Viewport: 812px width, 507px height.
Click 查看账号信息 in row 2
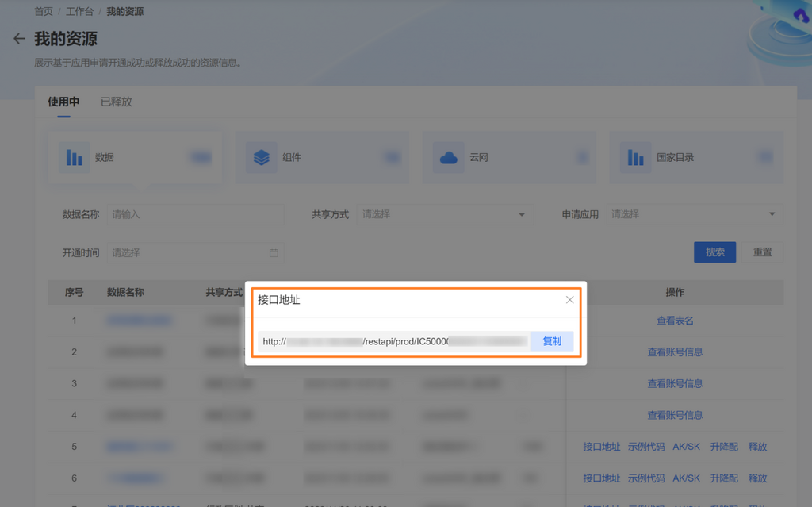tap(675, 352)
